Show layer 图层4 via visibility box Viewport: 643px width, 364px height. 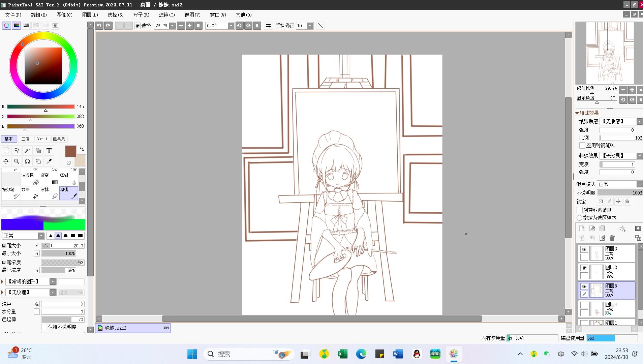click(x=584, y=305)
